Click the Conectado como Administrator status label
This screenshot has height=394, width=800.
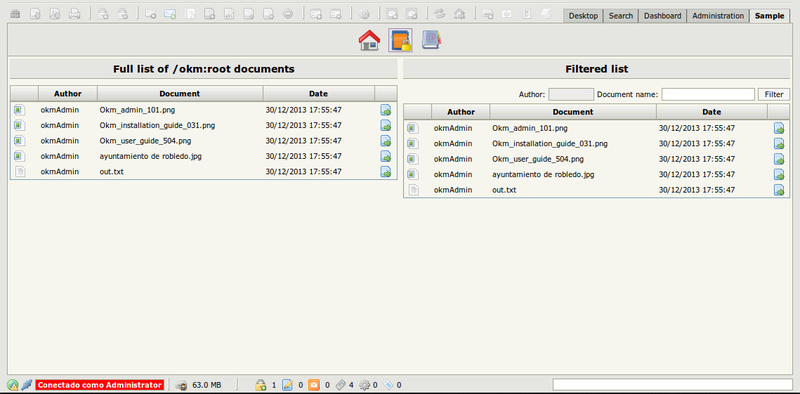100,385
